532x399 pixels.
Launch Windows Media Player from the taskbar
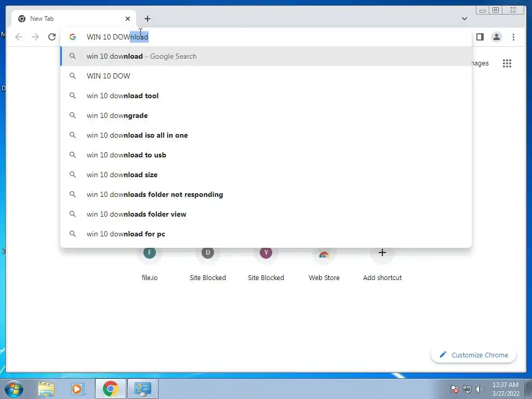(x=78, y=389)
